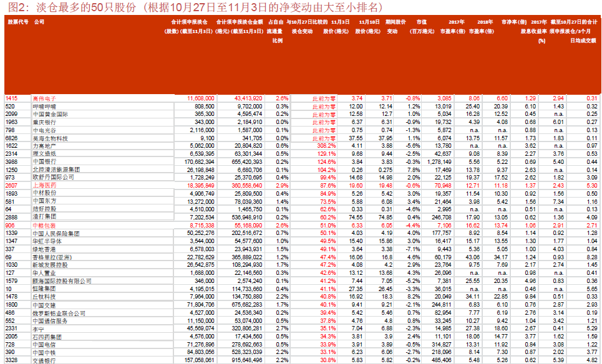Image resolution: width=602 pixels, height=364 pixels.
Task: Click the 中国人民保险集团 name cell
Action: (56, 233)
